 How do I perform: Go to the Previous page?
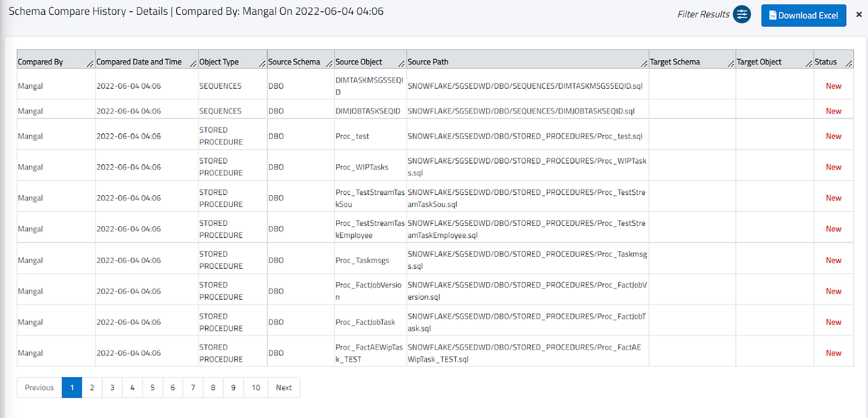click(40, 388)
